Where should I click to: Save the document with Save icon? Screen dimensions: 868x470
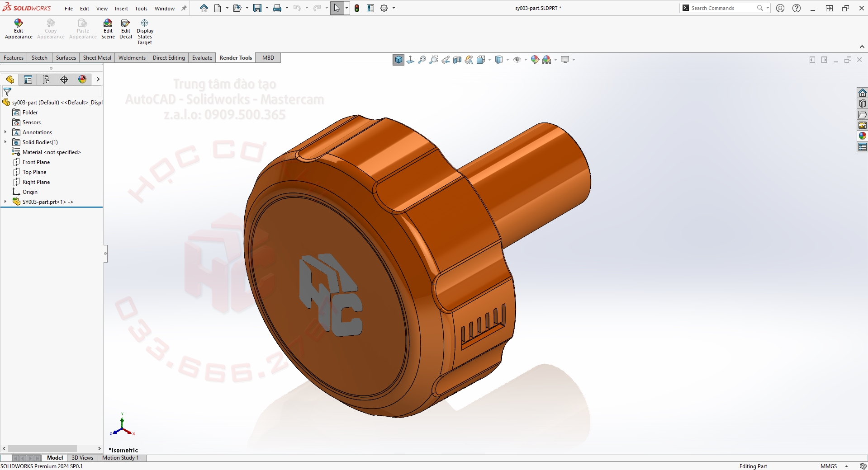pyautogui.click(x=257, y=8)
